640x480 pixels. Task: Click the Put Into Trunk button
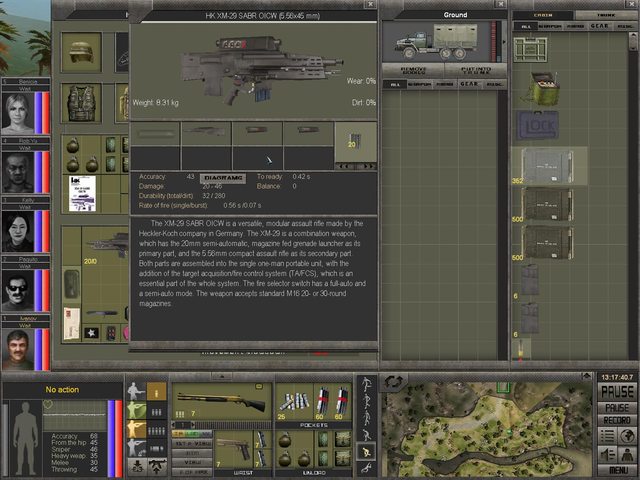pos(476,70)
